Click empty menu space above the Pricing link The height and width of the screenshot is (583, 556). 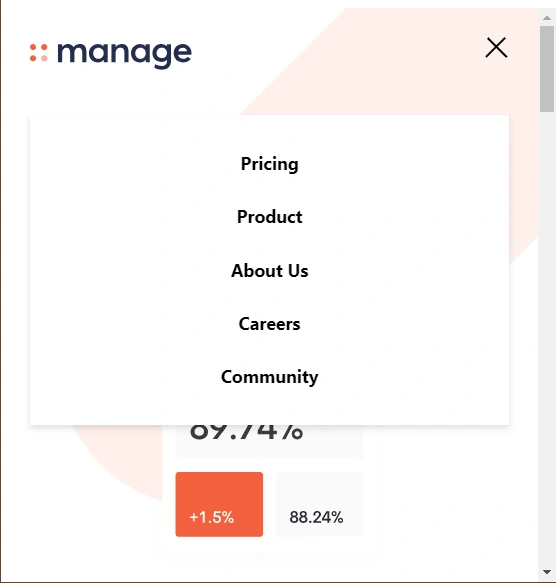(x=270, y=134)
